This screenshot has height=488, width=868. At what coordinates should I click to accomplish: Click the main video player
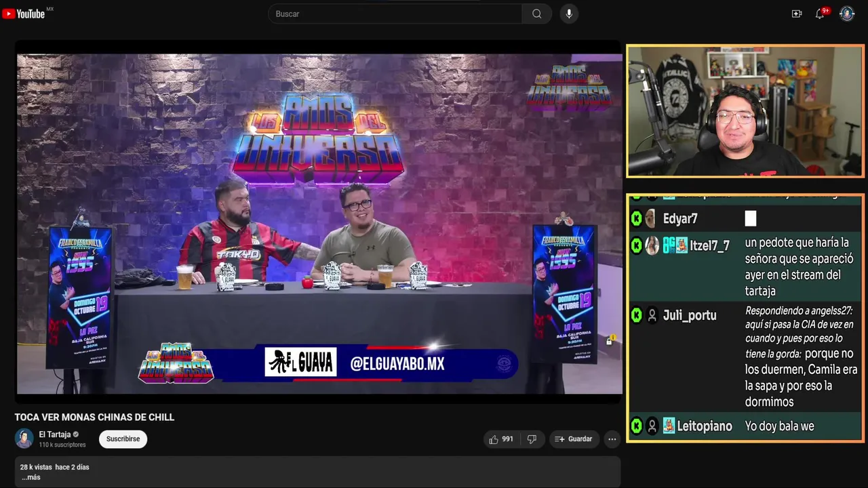[319, 224]
